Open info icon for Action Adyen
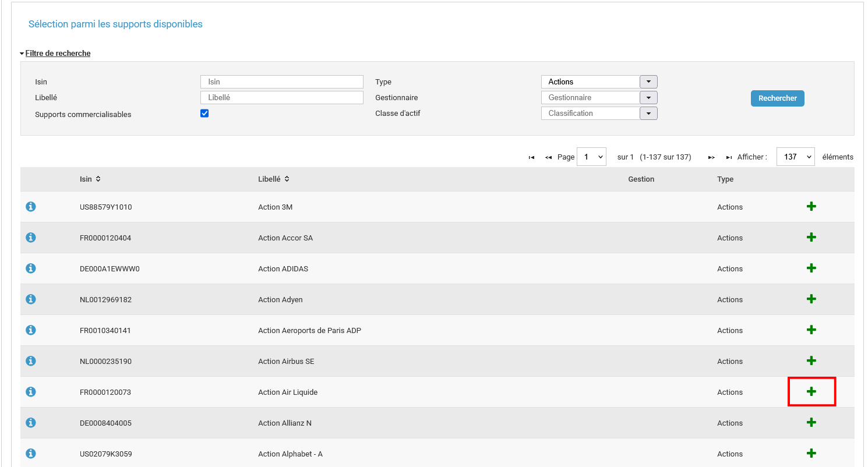This screenshot has width=868, height=467. click(31, 299)
